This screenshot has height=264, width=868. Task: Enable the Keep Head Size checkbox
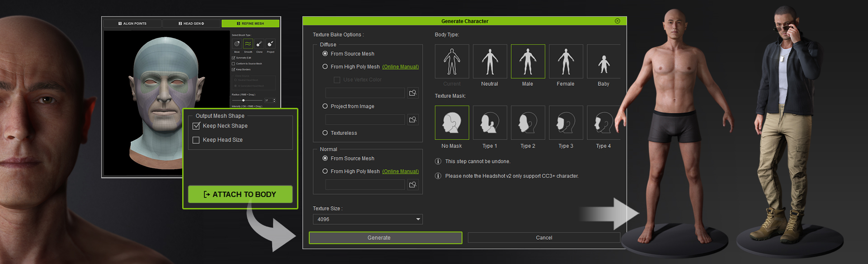(x=196, y=140)
